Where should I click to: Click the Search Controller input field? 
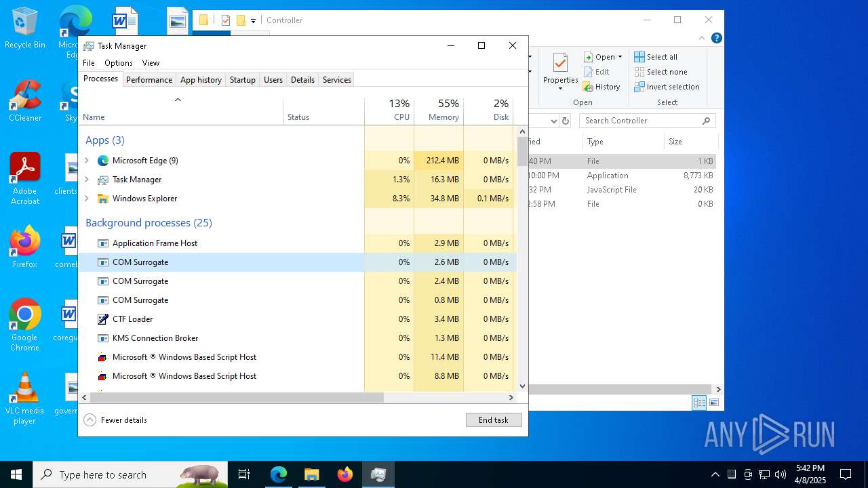648,121
